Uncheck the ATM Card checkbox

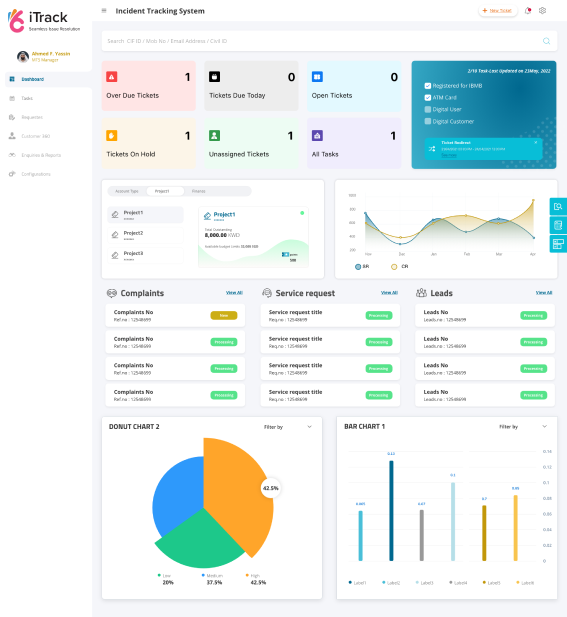point(428,98)
